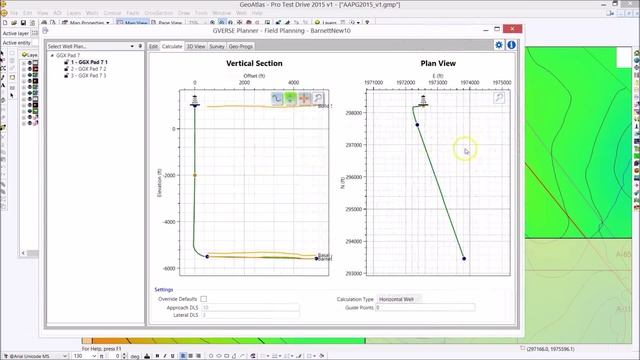The height and width of the screenshot is (360, 640).
Task: Click Underline in bottom formatting toolbar
Action: [x=172, y=356]
